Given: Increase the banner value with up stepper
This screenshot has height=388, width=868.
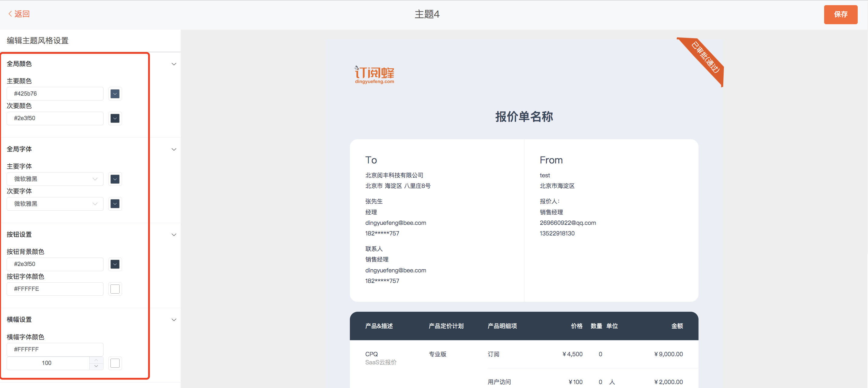Looking at the screenshot, I should [x=96, y=360].
